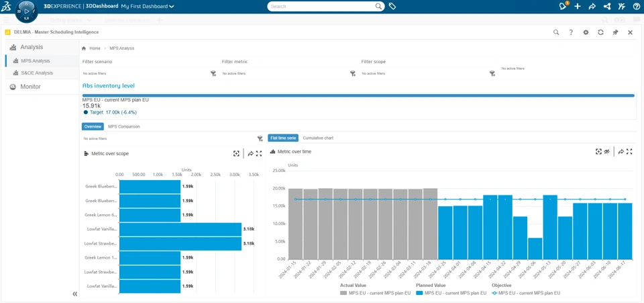Focus the Metric over time chart
This screenshot has width=644, height=303.
click(599, 152)
